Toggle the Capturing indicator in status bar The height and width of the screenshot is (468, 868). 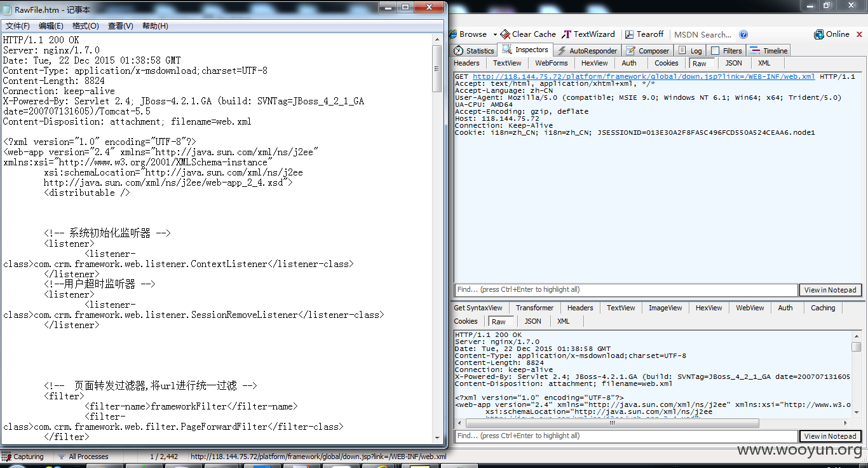click(x=23, y=457)
